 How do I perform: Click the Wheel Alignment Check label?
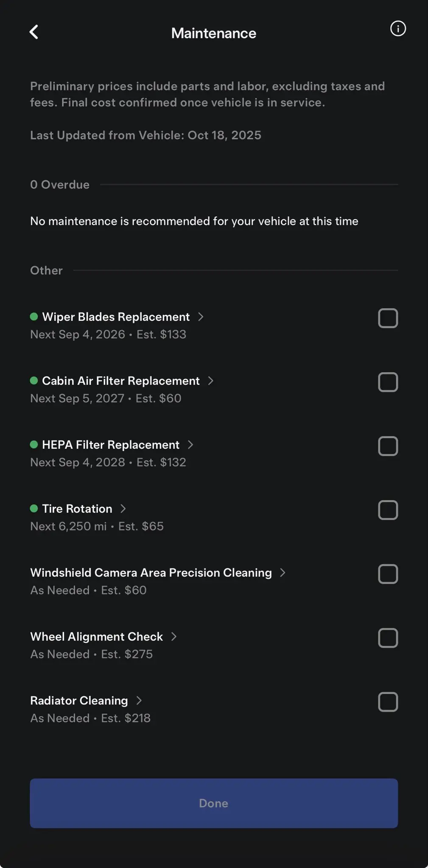(96, 637)
